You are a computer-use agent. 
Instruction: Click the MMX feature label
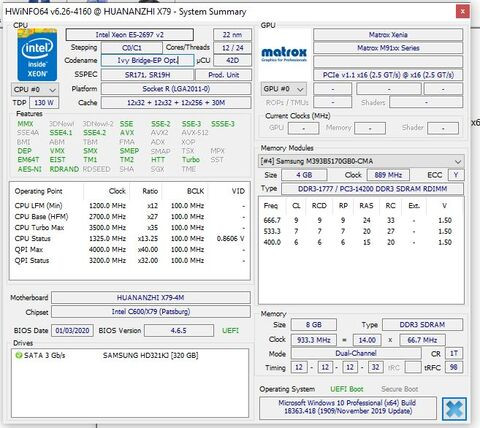pos(25,124)
